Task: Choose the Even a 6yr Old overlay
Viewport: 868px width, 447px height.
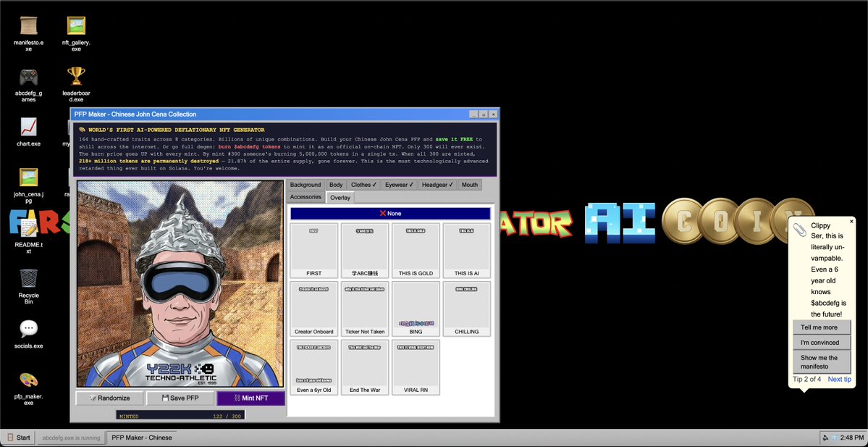Action: click(314, 367)
